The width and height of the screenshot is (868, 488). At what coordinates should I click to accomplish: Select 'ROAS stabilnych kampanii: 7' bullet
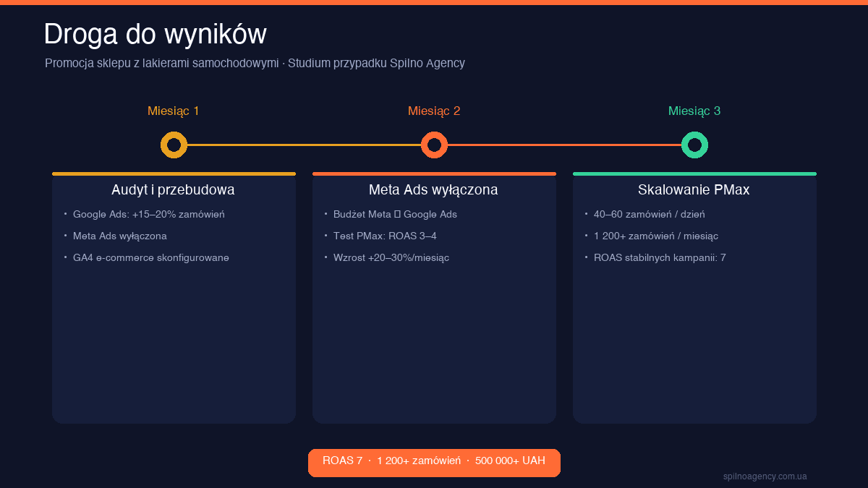(x=660, y=258)
